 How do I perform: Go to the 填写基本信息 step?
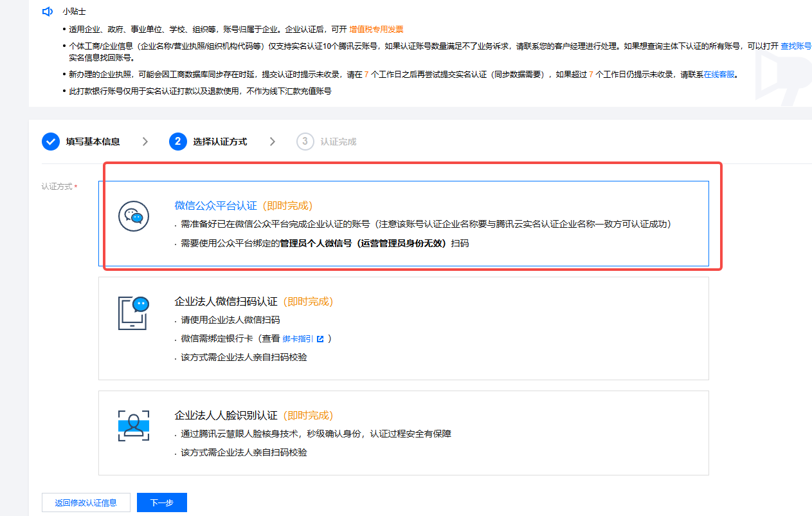(93, 142)
